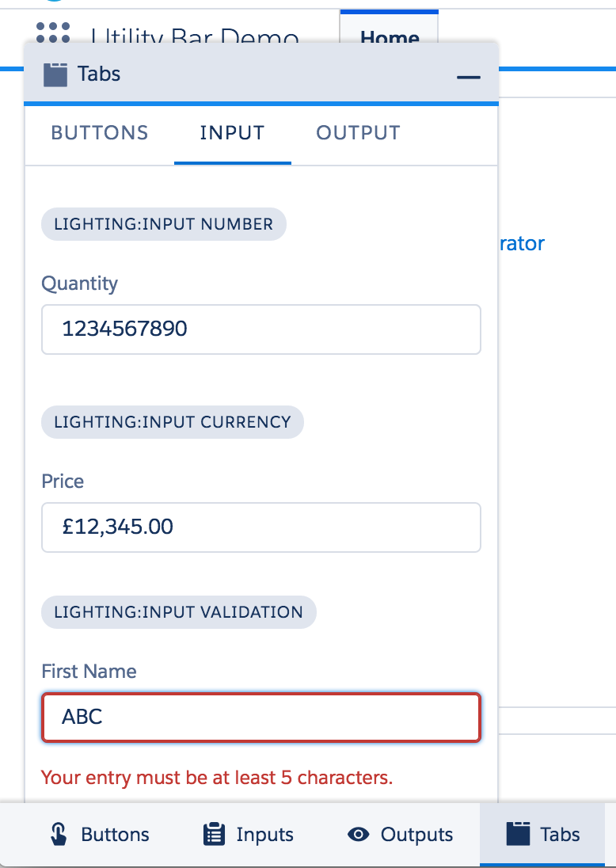This screenshot has height=868, width=616.
Task: Open the Inputs utility via its clipboard icon
Action: pos(214,834)
